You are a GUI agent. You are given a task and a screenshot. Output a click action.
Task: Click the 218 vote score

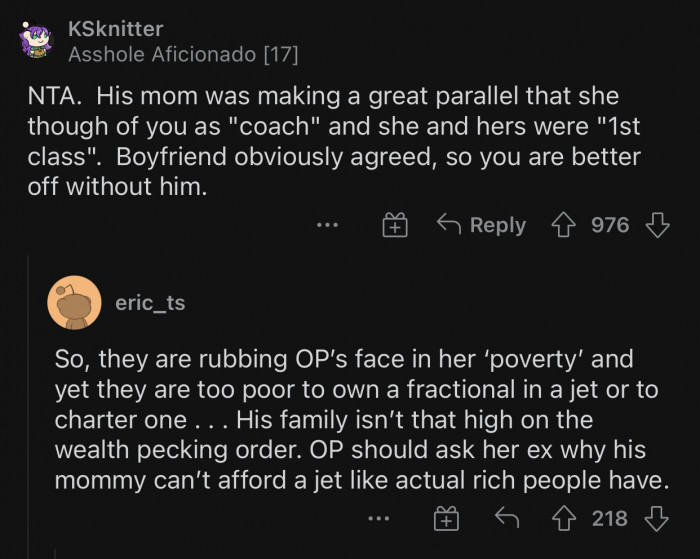[x=610, y=518]
